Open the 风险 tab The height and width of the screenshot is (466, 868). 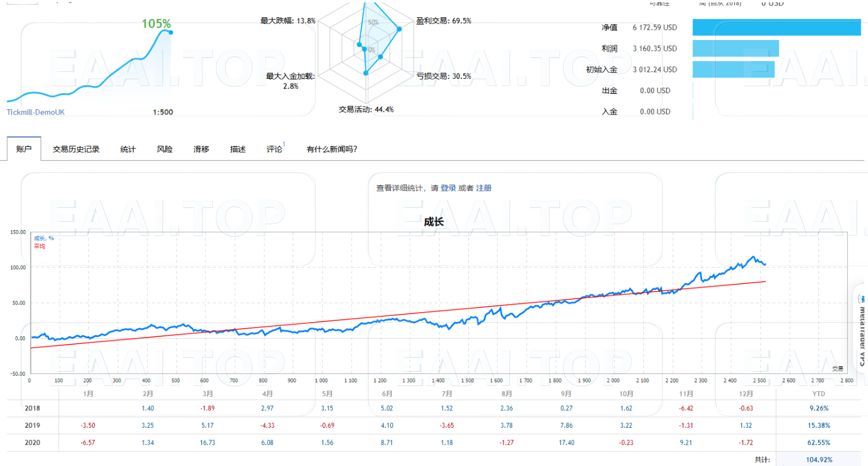164,149
